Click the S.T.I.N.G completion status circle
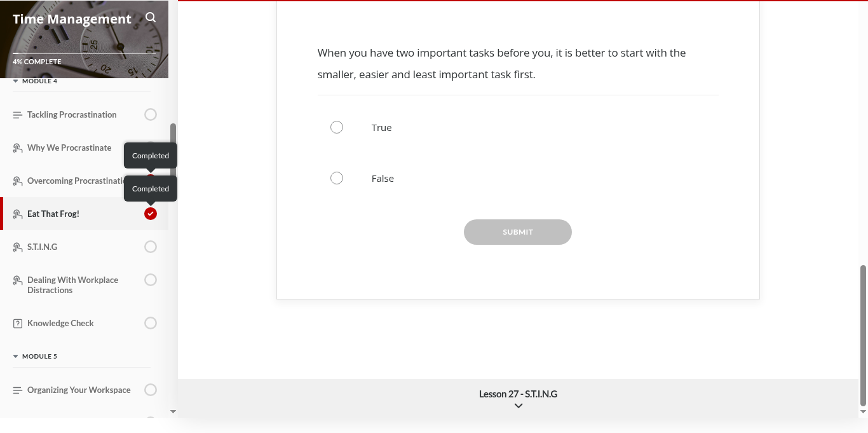The height and width of the screenshot is (433, 868). pos(151,247)
